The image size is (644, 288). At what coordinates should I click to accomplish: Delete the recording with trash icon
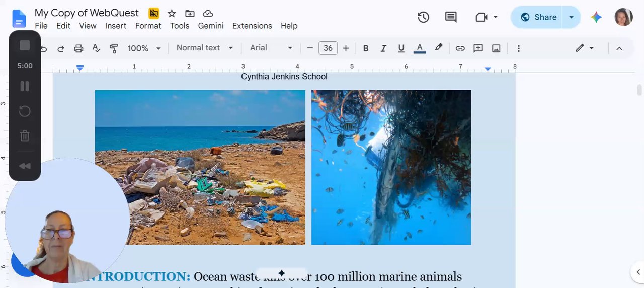coord(25,135)
